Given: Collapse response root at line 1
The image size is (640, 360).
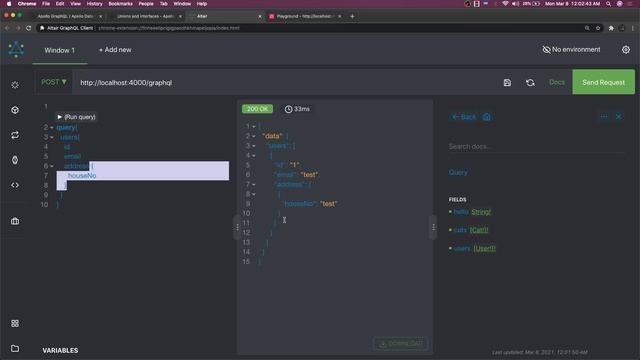Looking at the screenshot, I should point(253,127).
